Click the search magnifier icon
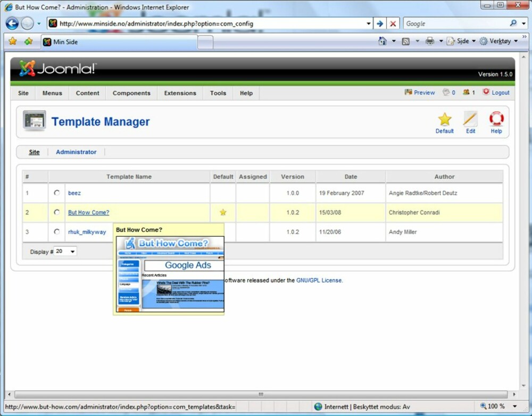 (x=513, y=23)
